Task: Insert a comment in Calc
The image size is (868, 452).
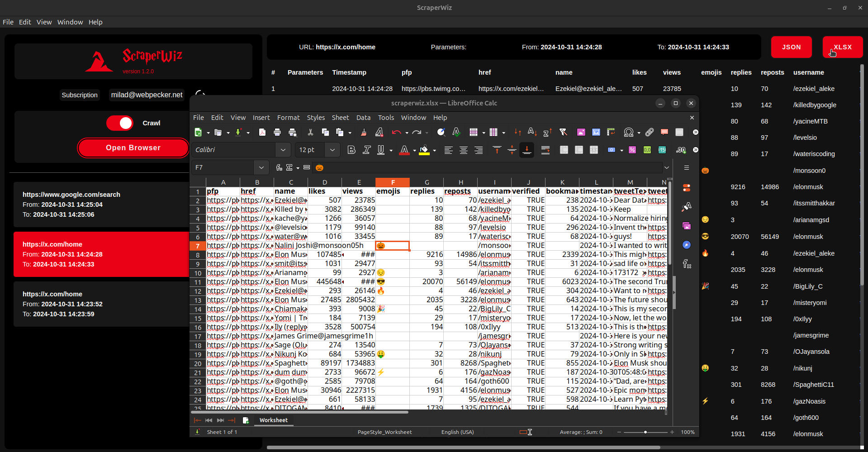Action: click(x=664, y=132)
